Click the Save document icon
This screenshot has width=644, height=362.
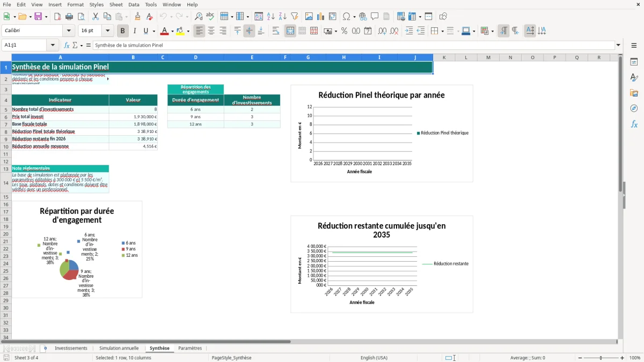38,17
